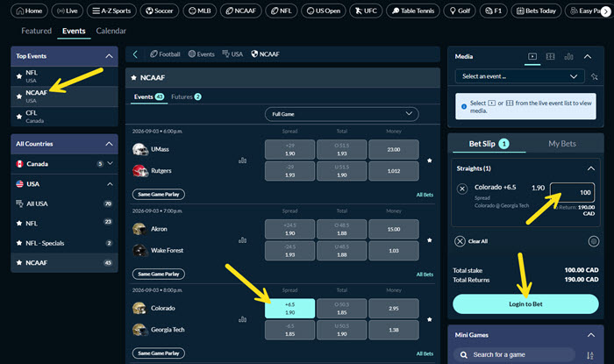
Task: View All Bets for Akron vs Wake Forest
Action: click(425, 275)
